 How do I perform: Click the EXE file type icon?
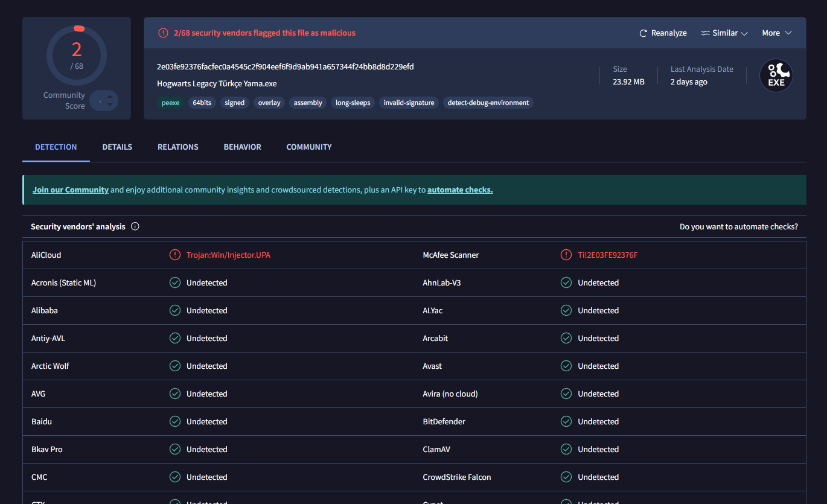pyautogui.click(x=776, y=75)
